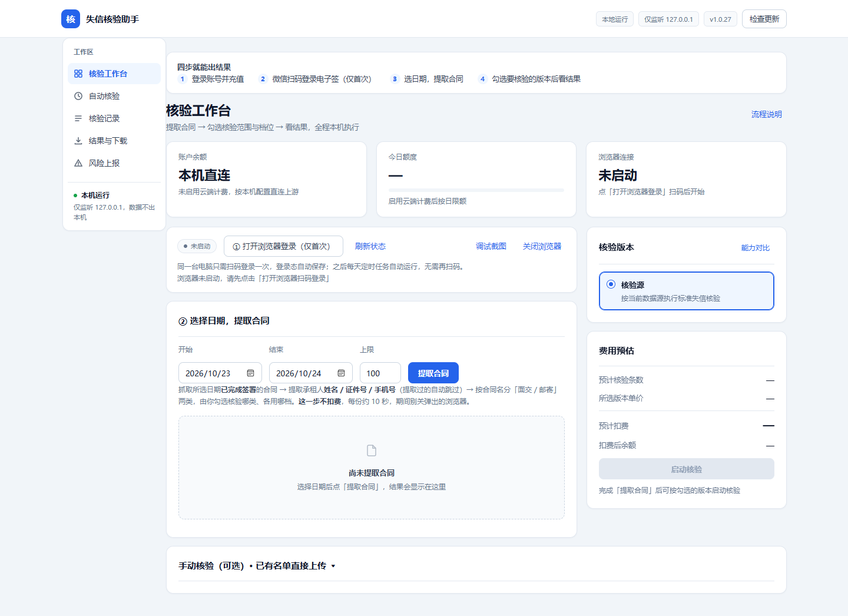Click the 调试截图 link
The image size is (848, 616).
coord(491,246)
